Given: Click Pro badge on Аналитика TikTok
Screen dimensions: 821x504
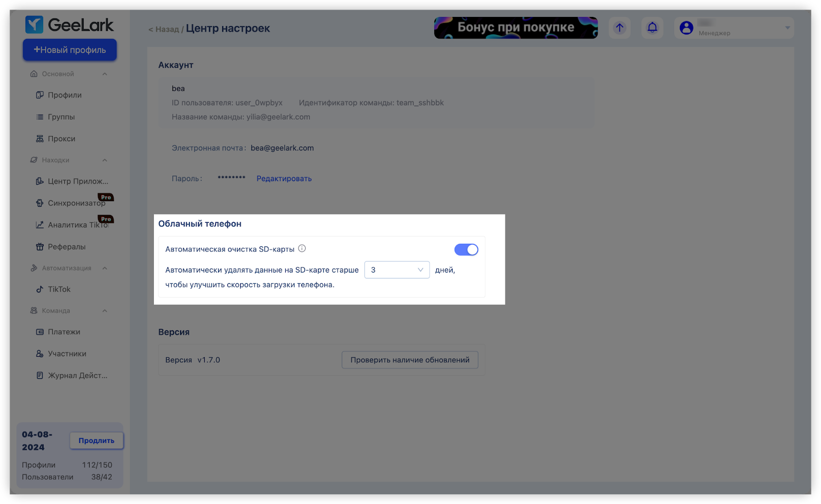Looking at the screenshot, I should 106,219.
